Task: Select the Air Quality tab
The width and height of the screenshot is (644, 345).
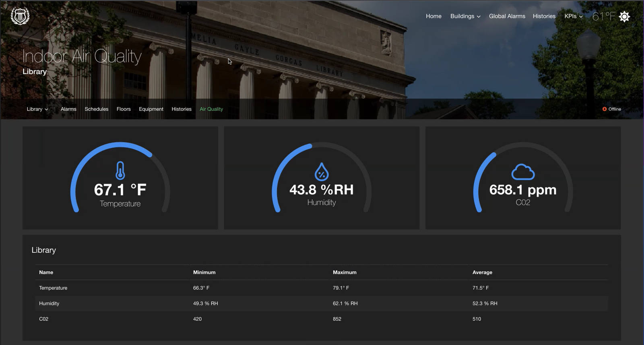Action: click(x=211, y=109)
